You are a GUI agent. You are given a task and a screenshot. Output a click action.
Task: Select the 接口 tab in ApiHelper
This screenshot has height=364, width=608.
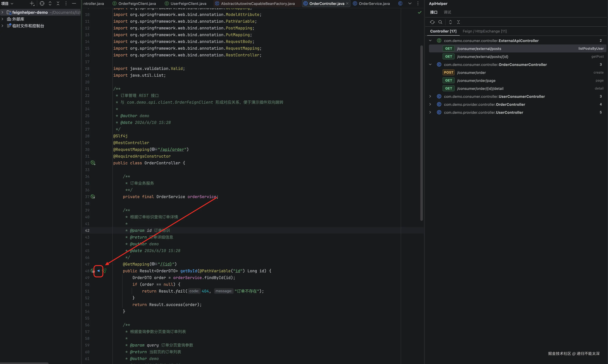pos(434,12)
